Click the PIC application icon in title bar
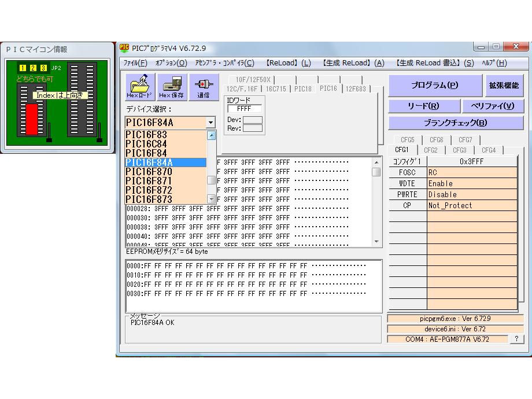Viewport: 532px width, 399px height. [124, 48]
